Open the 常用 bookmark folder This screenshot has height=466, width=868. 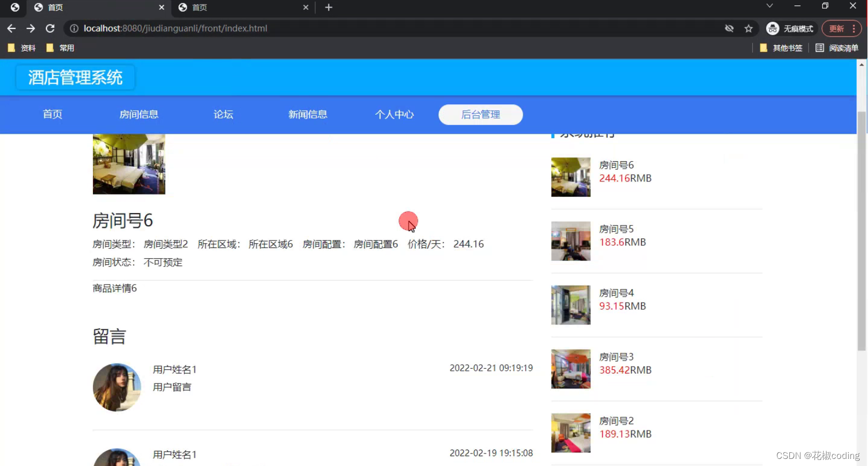(x=60, y=48)
